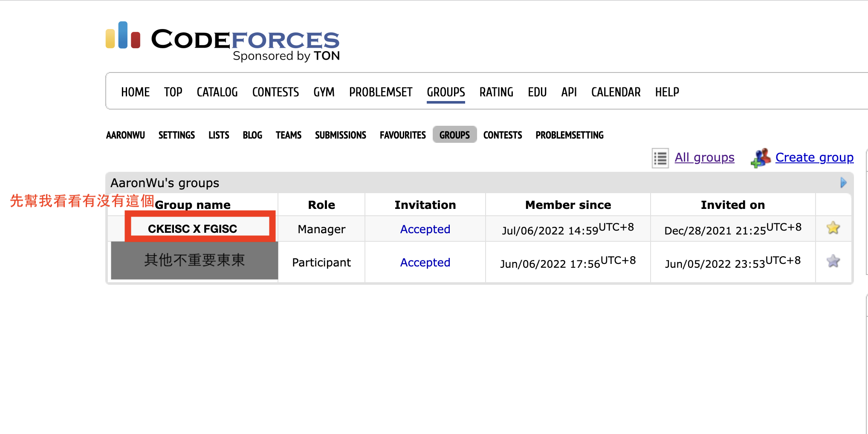The image size is (868, 434).
Task: Follow the All groups link
Action: coord(704,157)
